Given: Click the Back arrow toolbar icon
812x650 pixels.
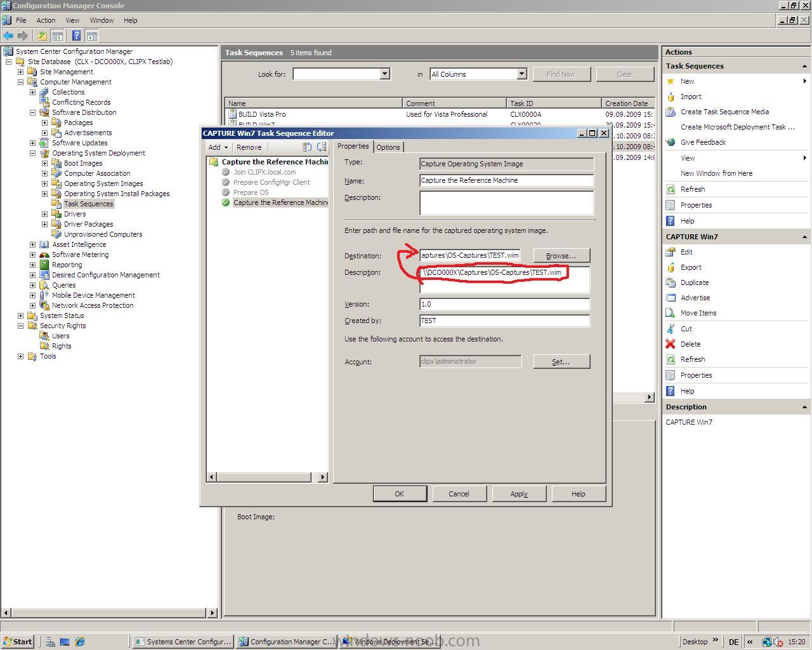Looking at the screenshot, I should click(8, 36).
